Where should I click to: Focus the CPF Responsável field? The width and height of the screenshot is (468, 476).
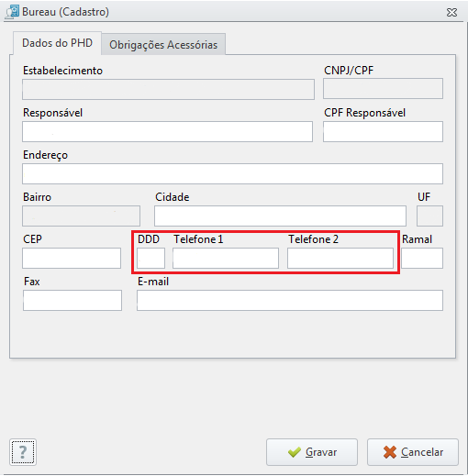tap(383, 131)
